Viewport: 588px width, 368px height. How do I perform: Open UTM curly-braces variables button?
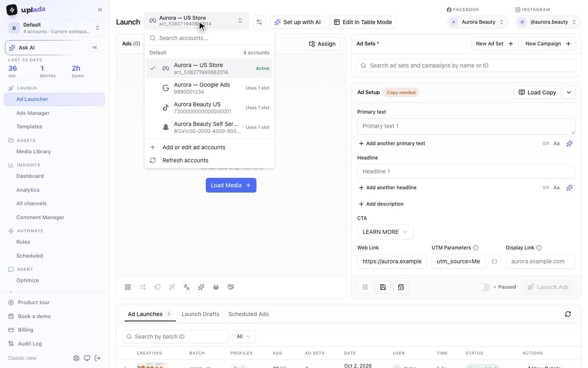point(494,261)
